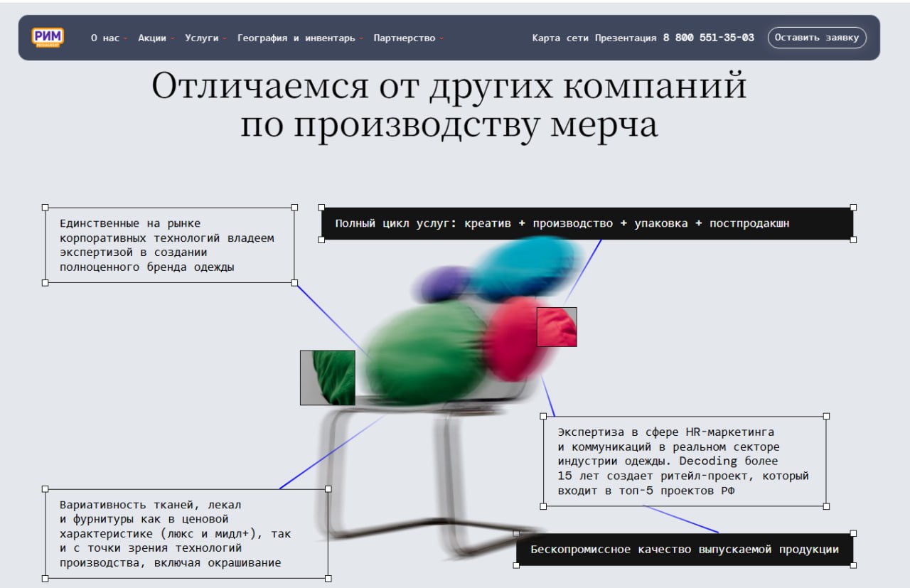Click the Оставить заявку button

point(817,38)
